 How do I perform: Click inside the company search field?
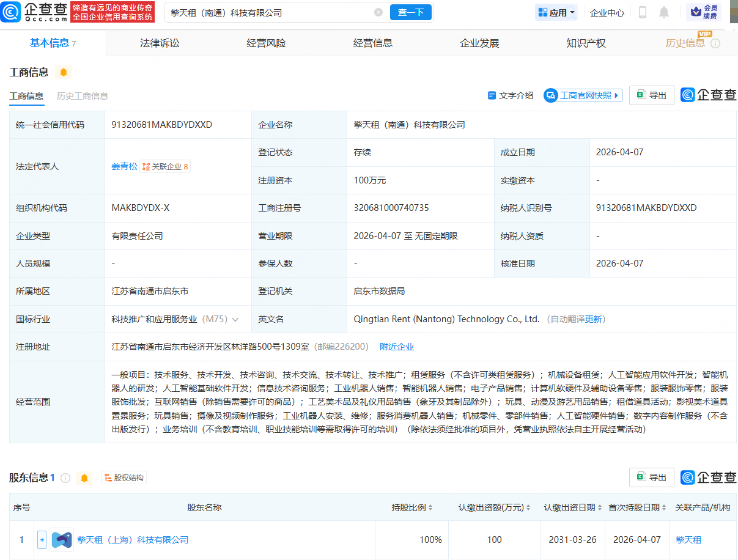269,12
